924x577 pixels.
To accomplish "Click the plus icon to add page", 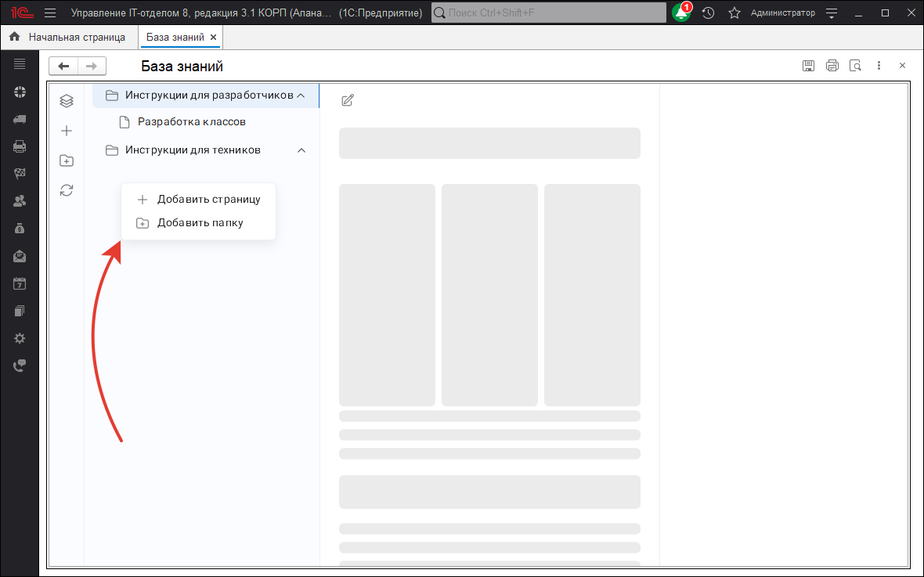I will [67, 131].
